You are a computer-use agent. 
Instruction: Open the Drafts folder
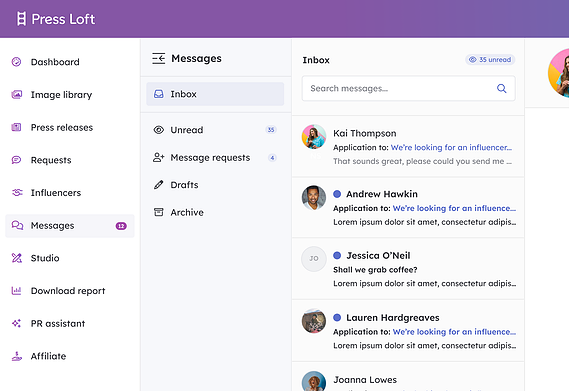click(215, 185)
